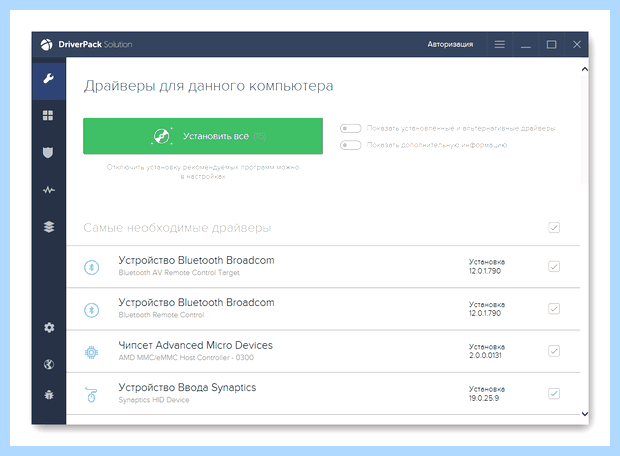The height and width of the screenshot is (456, 620).
Task: Click chipset icon of AMD row
Action: pyautogui.click(x=91, y=352)
